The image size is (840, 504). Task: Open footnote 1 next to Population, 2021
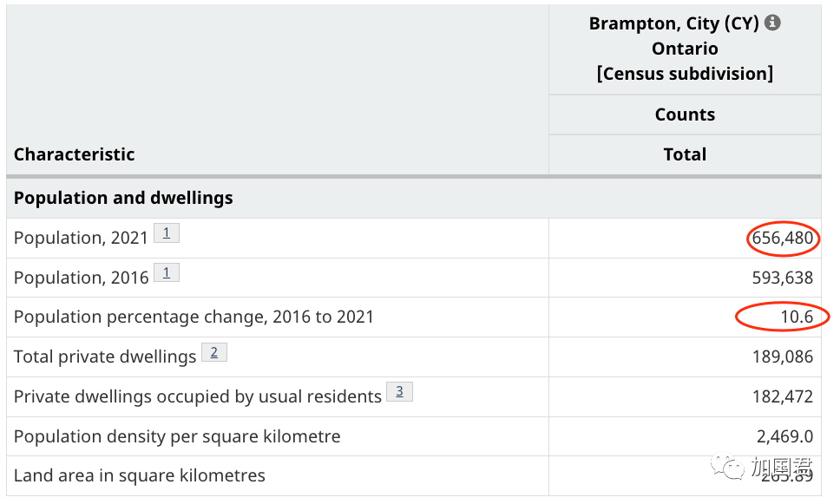[x=167, y=232]
